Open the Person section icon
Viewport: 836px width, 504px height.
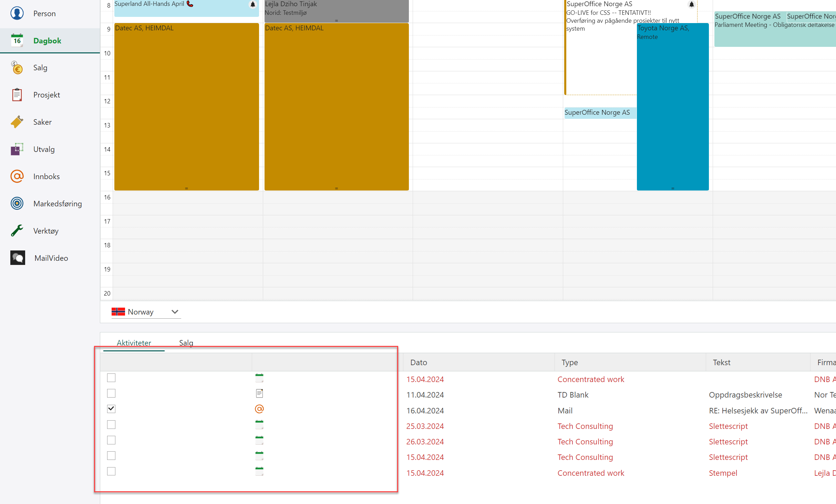coord(17,13)
